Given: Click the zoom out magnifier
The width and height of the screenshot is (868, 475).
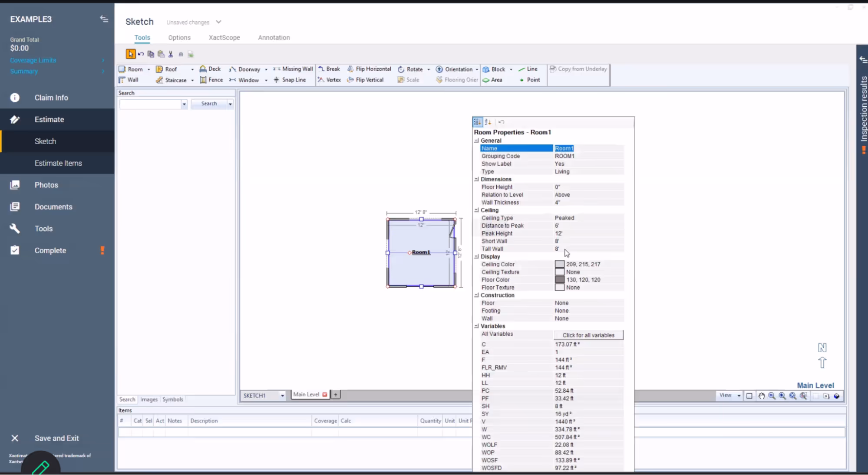Looking at the screenshot, I should point(772,396).
